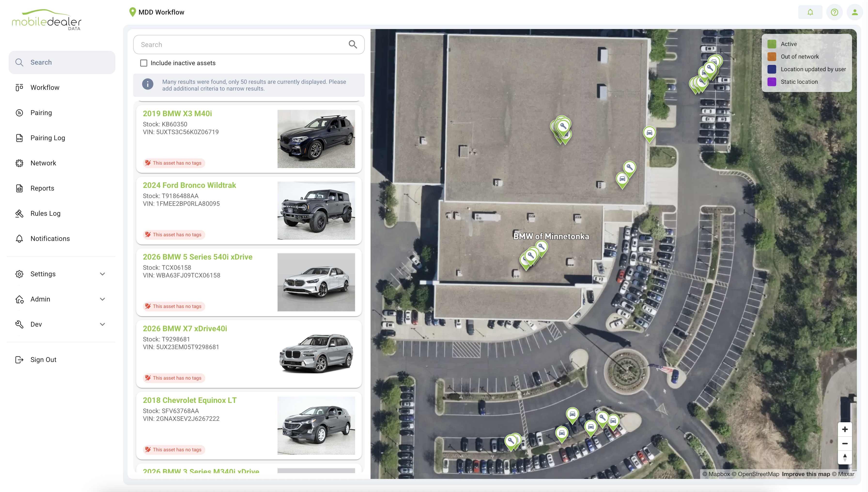Open the 2026 BMW 5 Series 540i xDrive asset

coord(197,257)
